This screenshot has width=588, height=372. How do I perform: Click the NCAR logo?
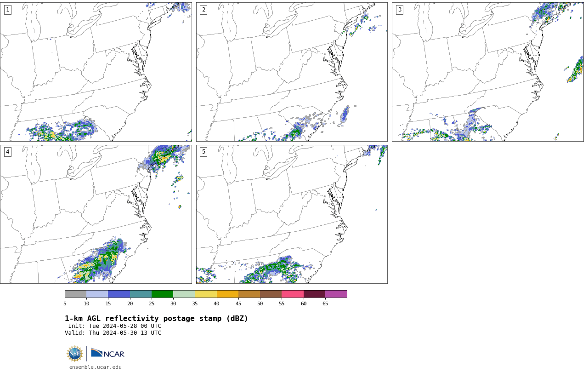pyautogui.click(x=107, y=353)
